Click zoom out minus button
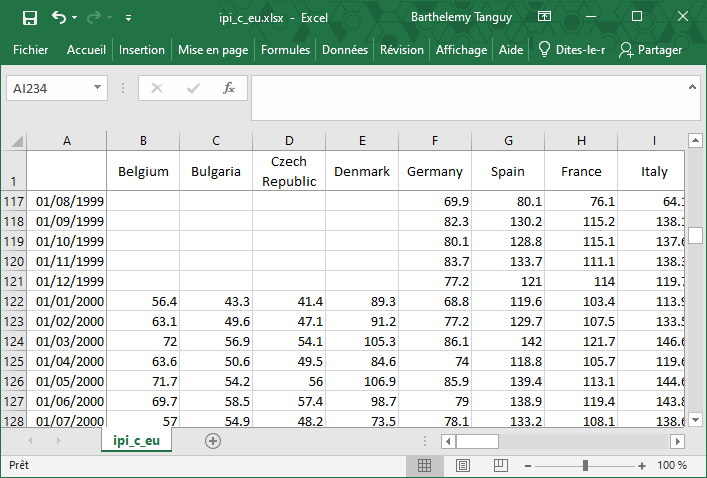 click(x=529, y=465)
